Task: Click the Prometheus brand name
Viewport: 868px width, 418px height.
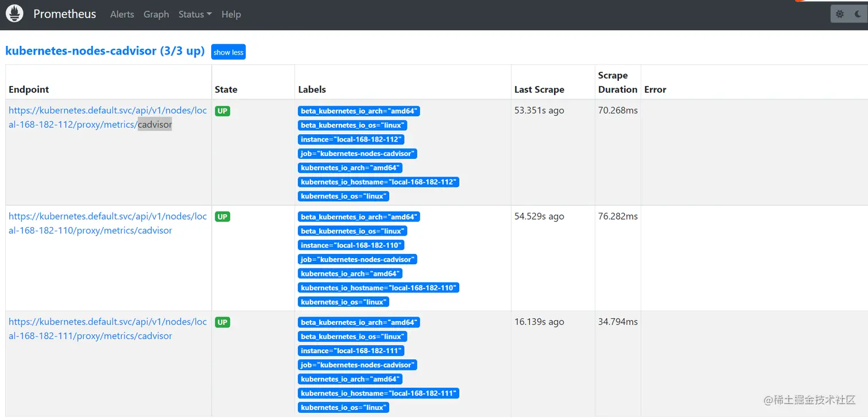Action: pyautogui.click(x=65, y=14)
